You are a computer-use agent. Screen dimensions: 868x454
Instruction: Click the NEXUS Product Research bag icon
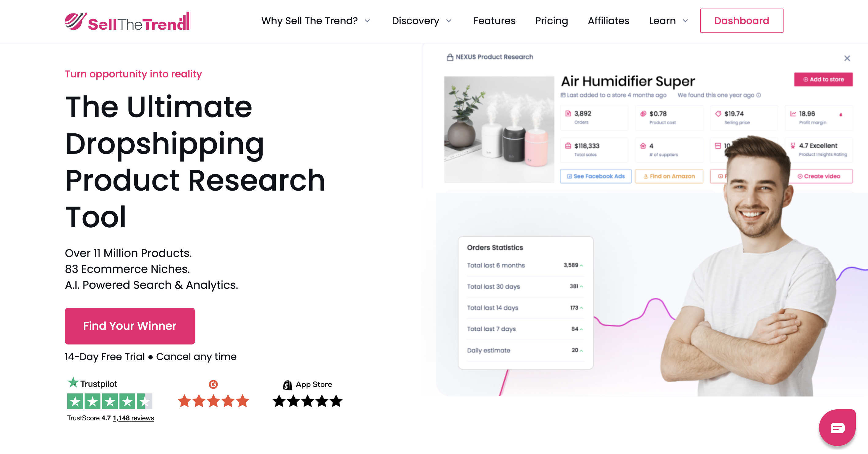450,57
